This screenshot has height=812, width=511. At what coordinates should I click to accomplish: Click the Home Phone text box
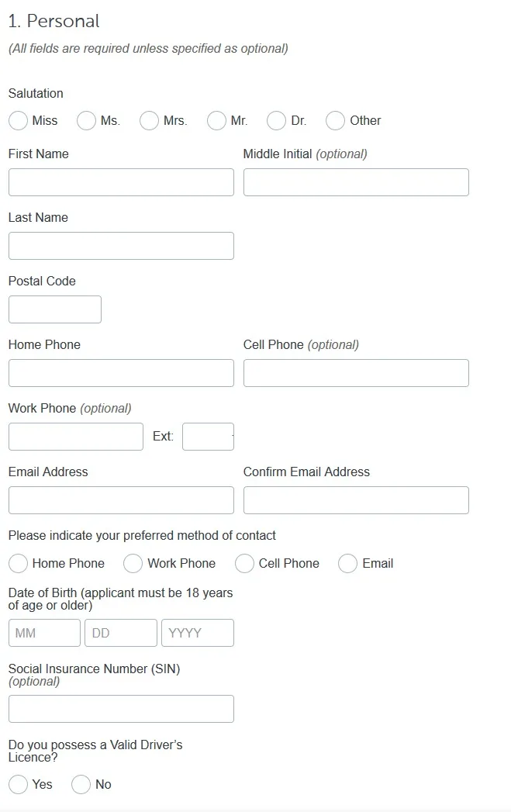[x=121, y=373]
